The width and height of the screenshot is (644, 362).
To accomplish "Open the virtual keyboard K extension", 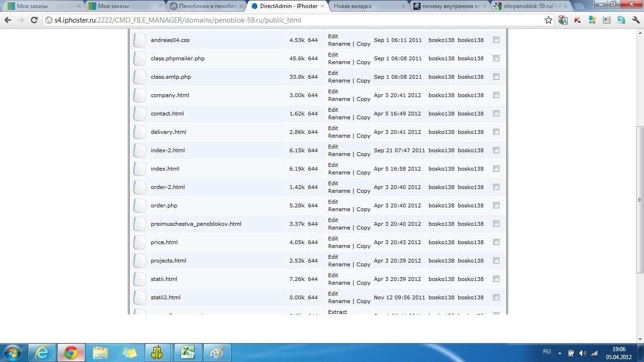I will pyautogui.click(x=607, y=20).
